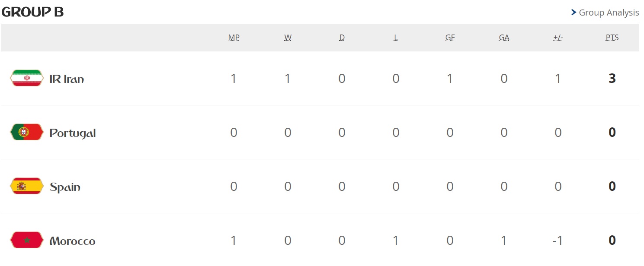Click the Spain flag icon

click(x=27, y=186)
